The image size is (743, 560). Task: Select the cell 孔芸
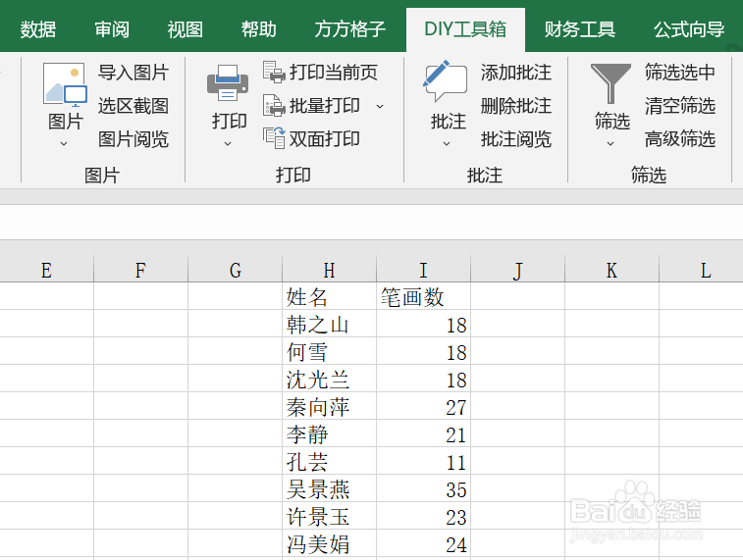click(330, 461)
